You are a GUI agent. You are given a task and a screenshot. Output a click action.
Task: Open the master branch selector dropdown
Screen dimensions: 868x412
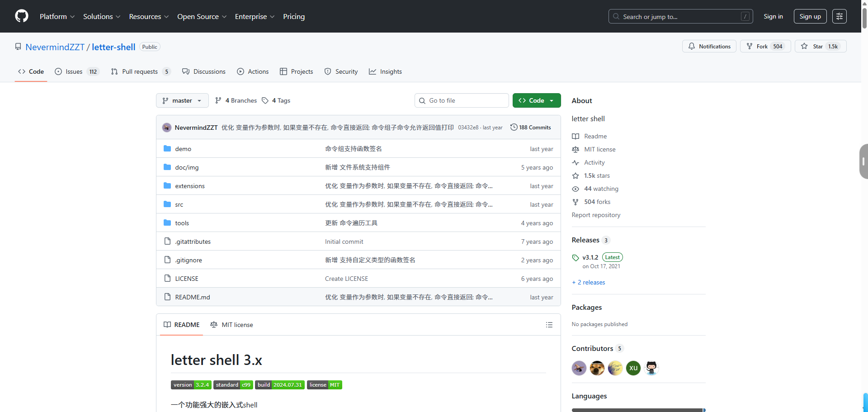[x=182, y=100]
